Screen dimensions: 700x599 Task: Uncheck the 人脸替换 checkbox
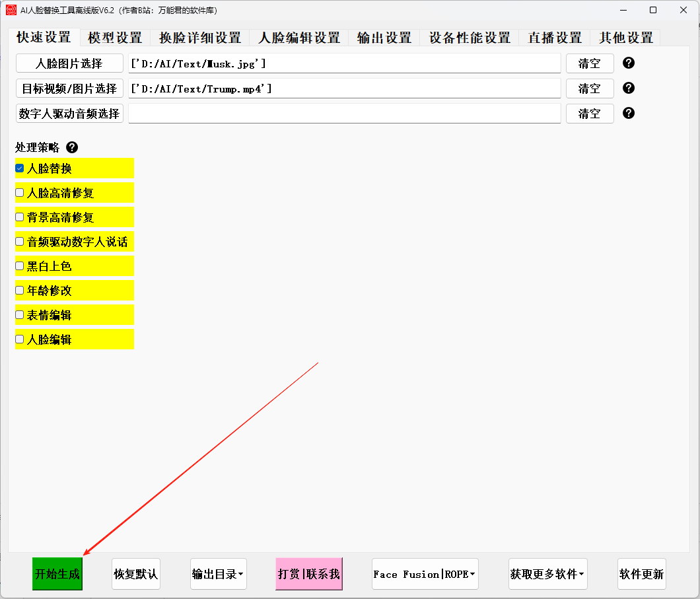[20, 168]
